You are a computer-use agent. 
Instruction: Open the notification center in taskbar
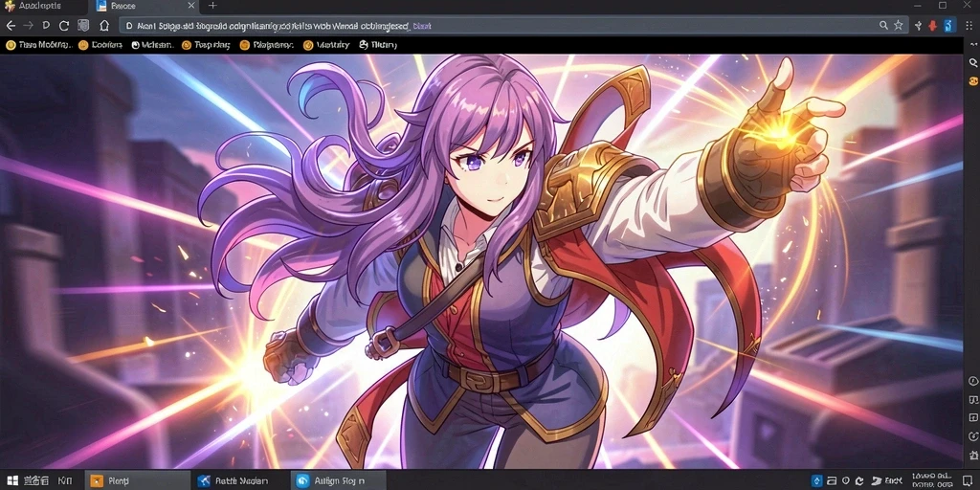pyautogui.click(x=969, y=480)
